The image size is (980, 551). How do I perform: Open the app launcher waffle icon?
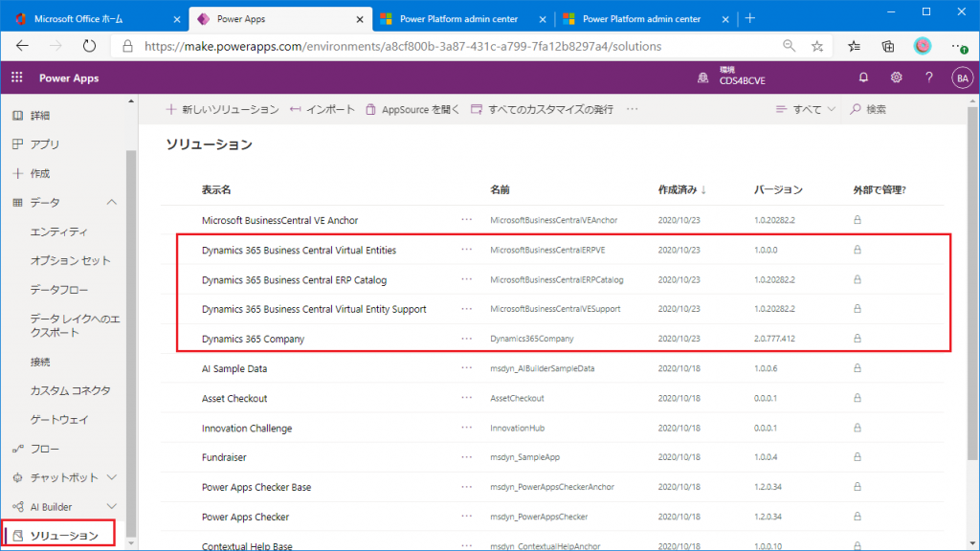(x=17, y=77)
